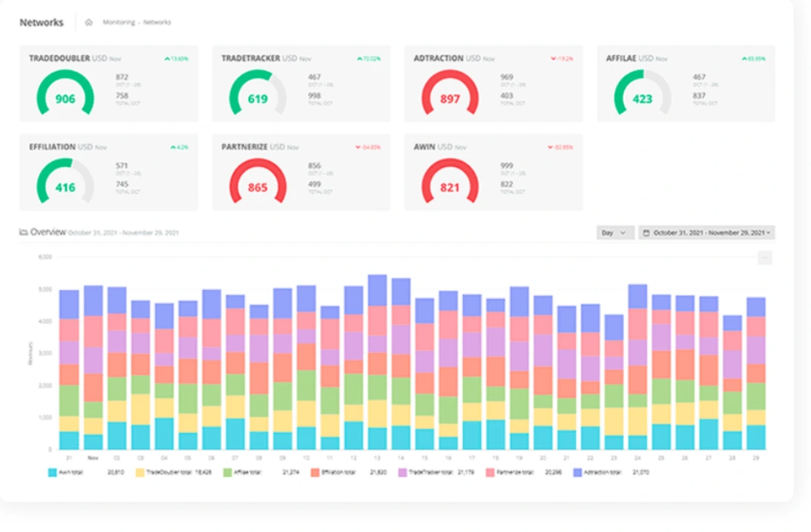
Task: Click the Partnerize red down-trend percentage indicator
Action: click(x=367, y=148)
